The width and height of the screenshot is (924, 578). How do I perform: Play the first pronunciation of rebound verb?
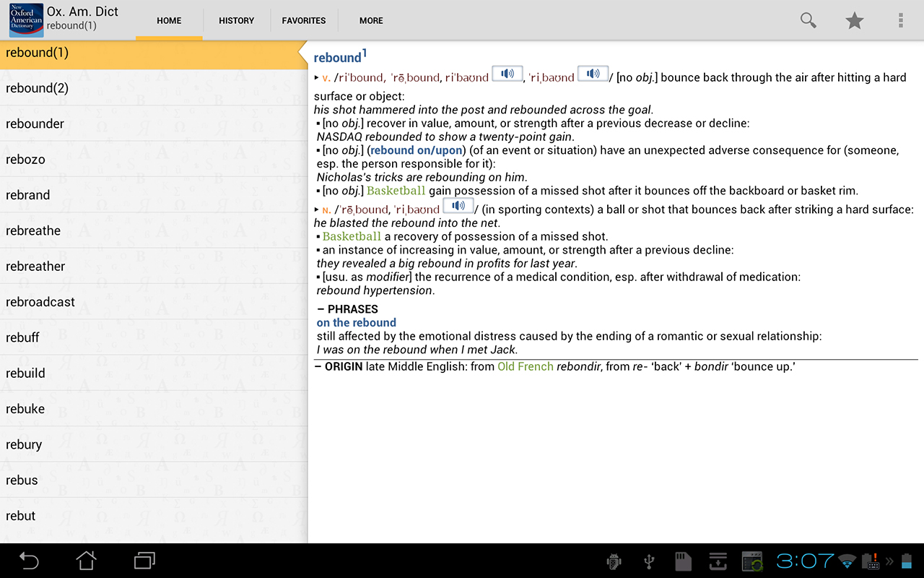point(507,73)
